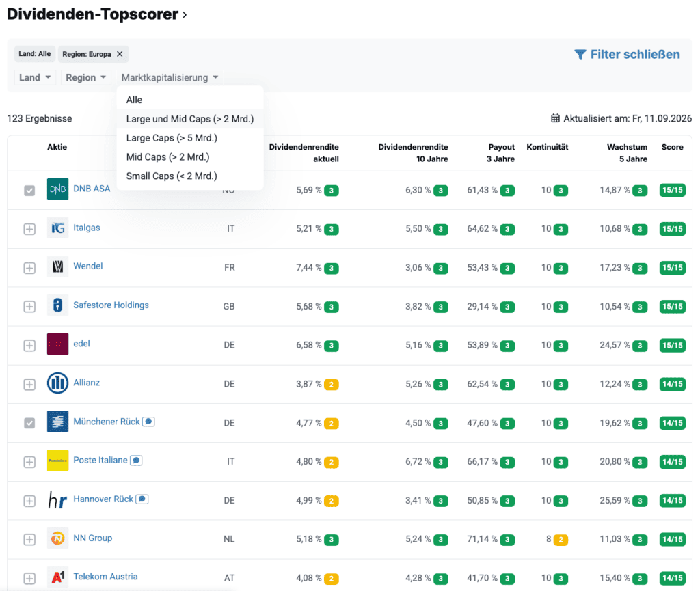
Task: Add Wendel using its plus box
Action: 29,268
